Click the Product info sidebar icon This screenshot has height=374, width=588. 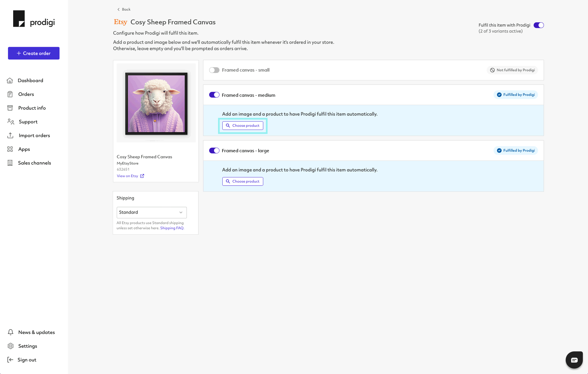click(x=10, y=108)
